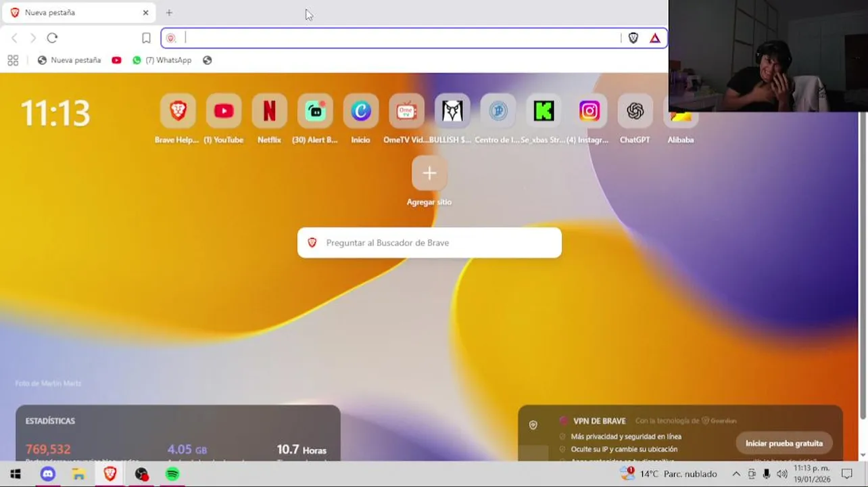Reload the current page
Viewport: 868px width, 487px height.
(52, 38)
